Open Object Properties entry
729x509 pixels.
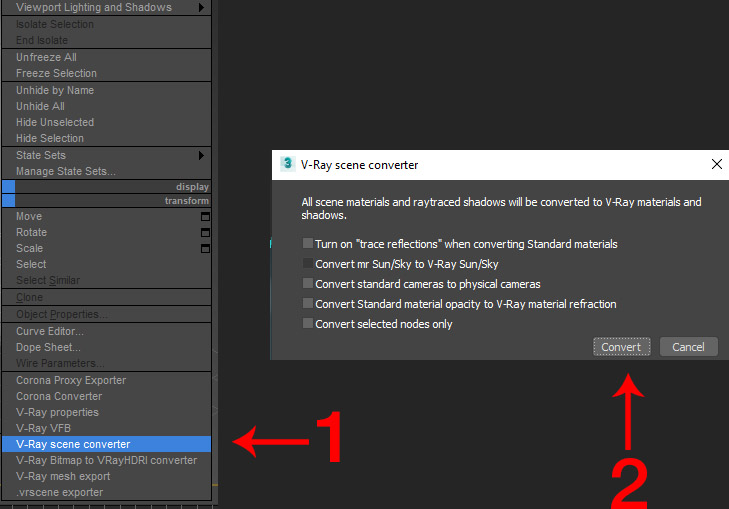point(106,314)
